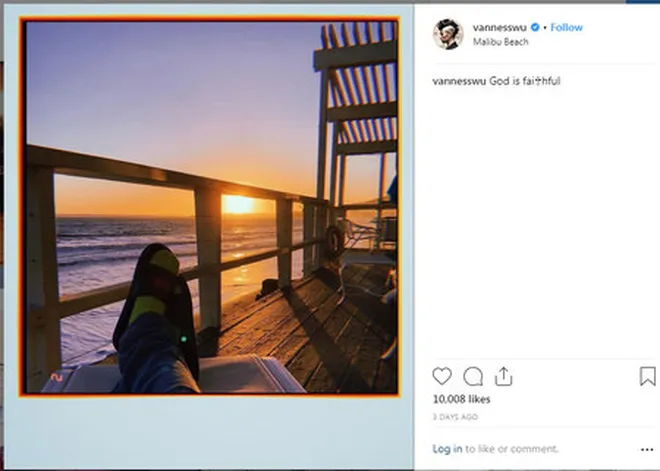The image size is (660, 471).
Task: Share the post using the upload arrow icon
Action: pos(503,376)
